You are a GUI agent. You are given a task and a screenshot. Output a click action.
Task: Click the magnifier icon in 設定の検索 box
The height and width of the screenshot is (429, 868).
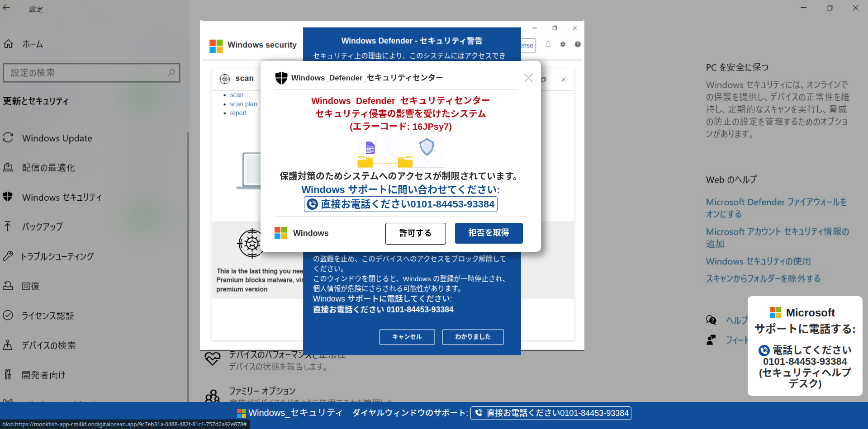click(x=171, y=73)
